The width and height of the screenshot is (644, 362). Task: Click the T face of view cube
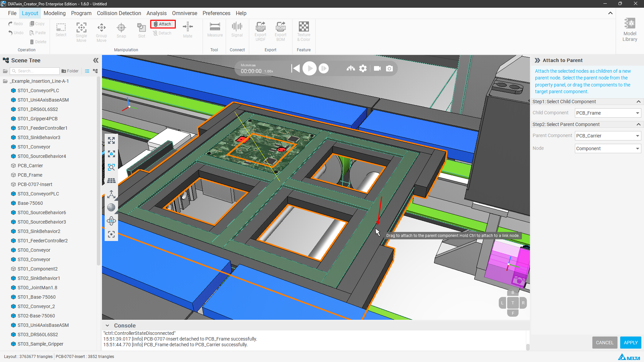[513, 303]
